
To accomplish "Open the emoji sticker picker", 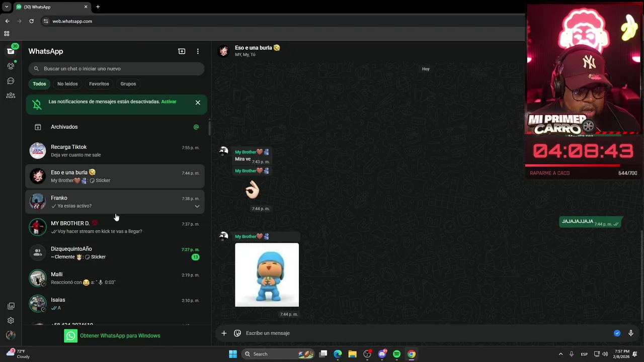I will pos(237,333).
